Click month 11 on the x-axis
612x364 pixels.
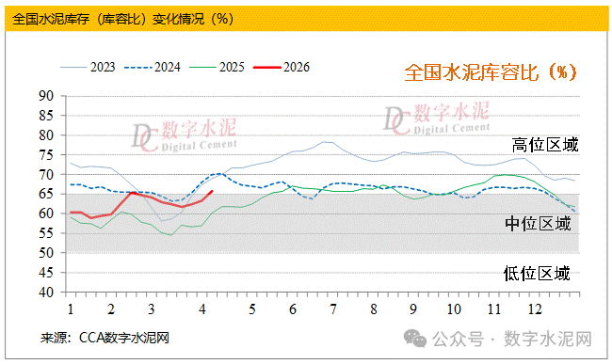pyautogui.click(x=494, y=309)
